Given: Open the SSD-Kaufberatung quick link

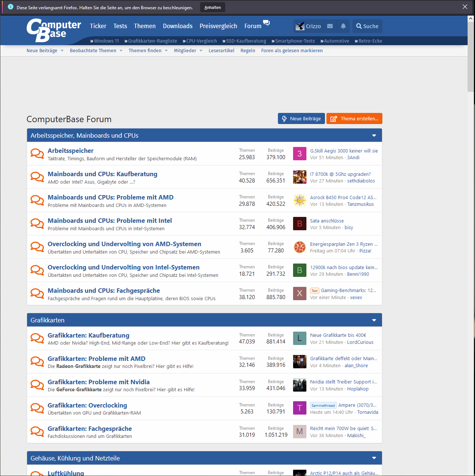Looking at the screenshot, I should pyautogui.click(x=244, y=41).
